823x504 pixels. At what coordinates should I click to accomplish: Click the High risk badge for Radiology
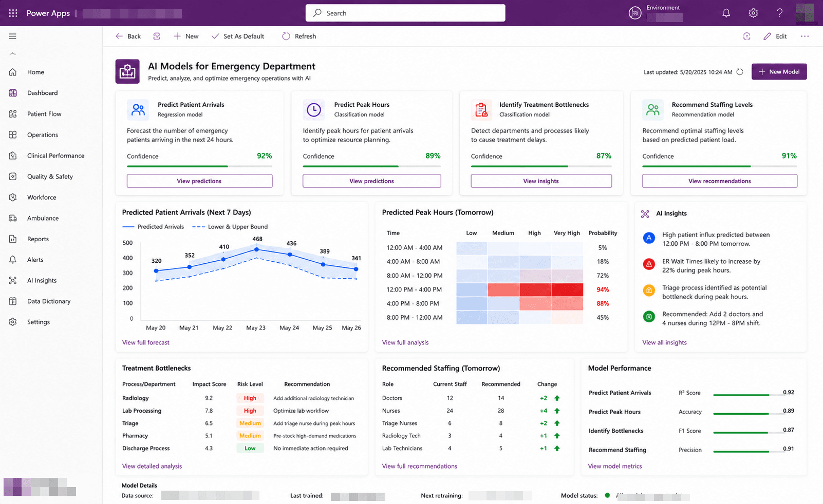250,398
